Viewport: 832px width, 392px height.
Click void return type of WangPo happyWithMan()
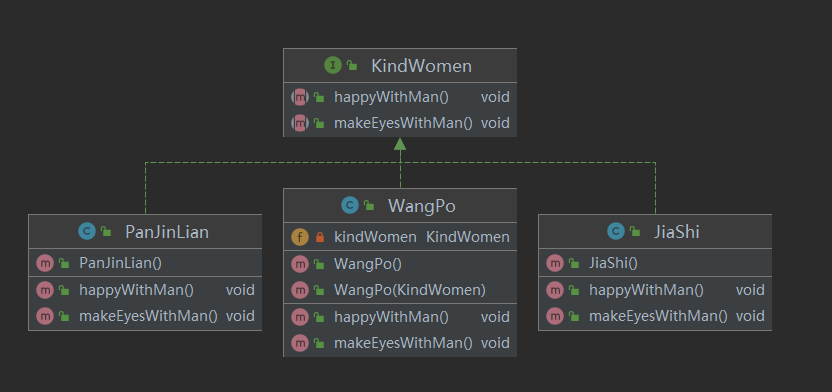click(x=496, y=317)
